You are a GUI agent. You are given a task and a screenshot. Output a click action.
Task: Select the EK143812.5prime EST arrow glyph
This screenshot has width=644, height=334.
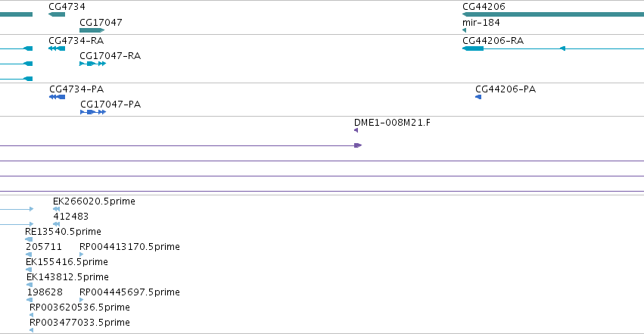30,285
